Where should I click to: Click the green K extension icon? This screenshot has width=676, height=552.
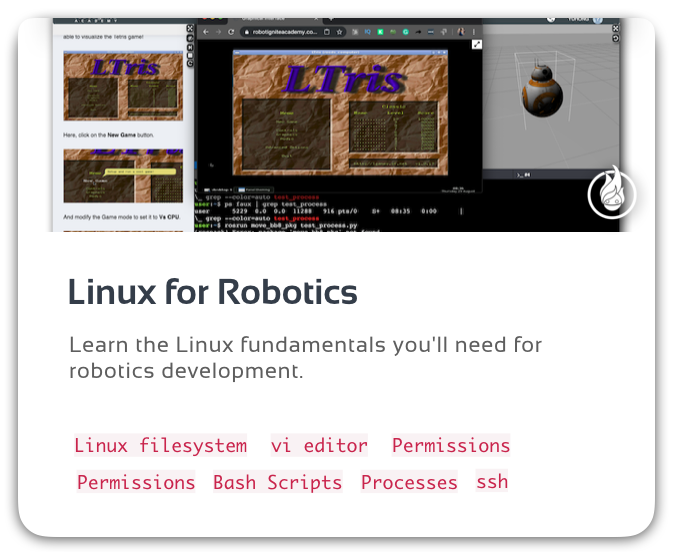pyautogui.click(x=380, y=32)
